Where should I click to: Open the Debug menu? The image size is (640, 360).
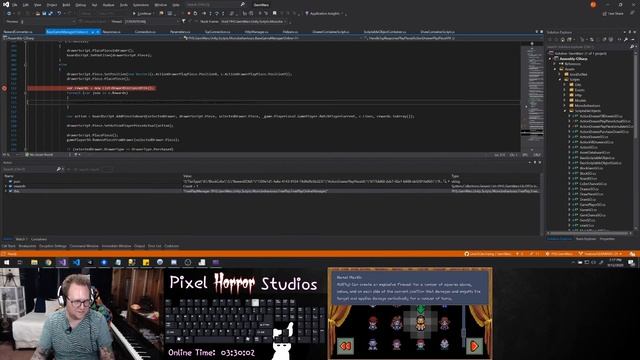click(80, 5)
